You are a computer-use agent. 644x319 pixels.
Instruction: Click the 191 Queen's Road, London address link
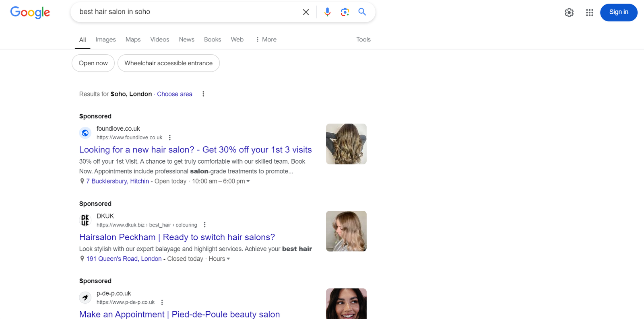point(124,259)
